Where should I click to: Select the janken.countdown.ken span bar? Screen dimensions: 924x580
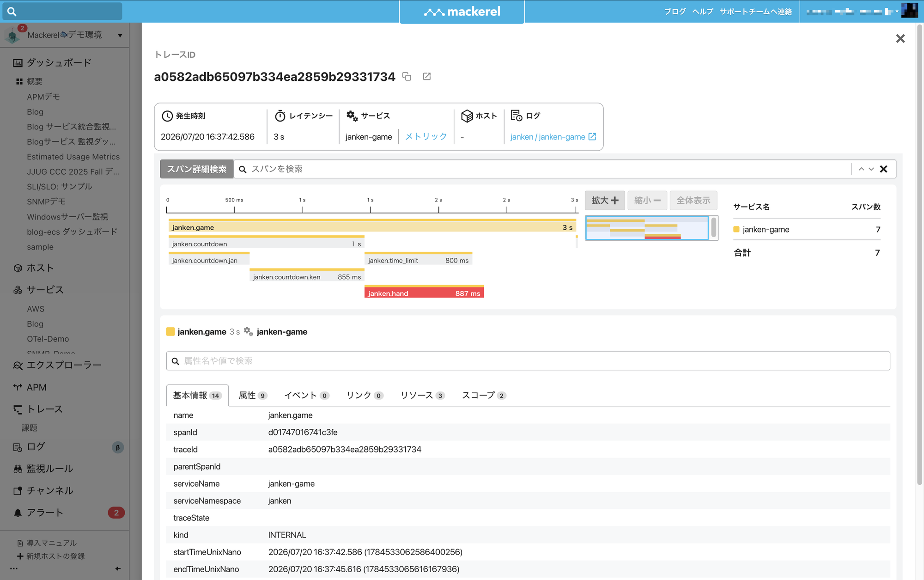click(307, 275)
